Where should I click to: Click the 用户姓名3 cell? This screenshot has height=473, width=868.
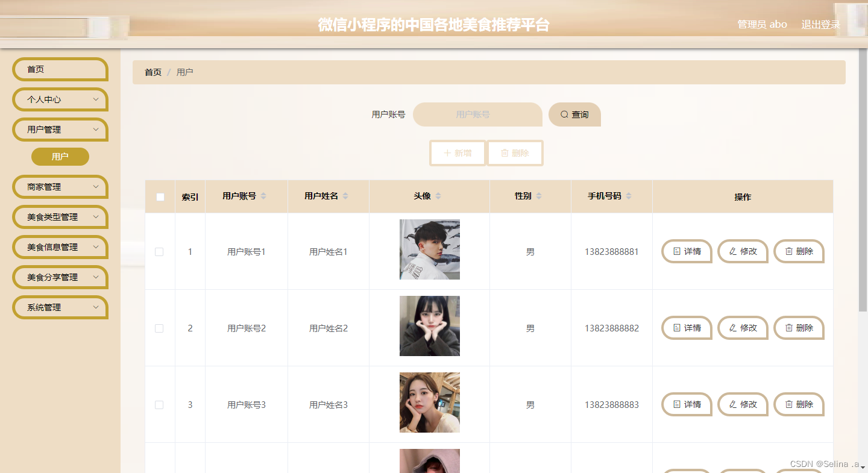329,405
